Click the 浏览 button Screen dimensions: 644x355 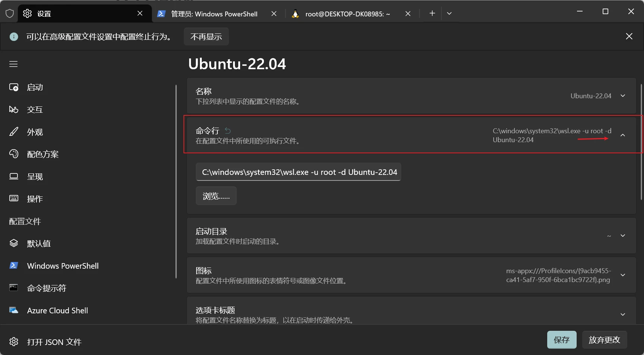216,196
